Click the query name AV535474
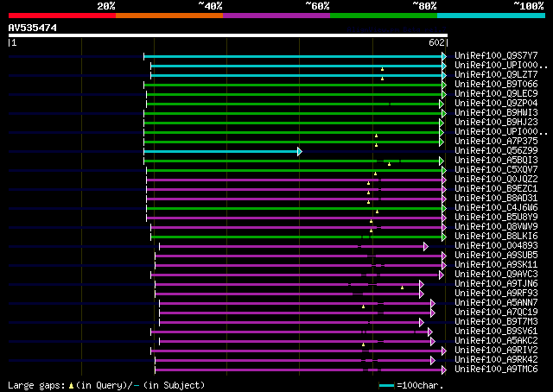Viewport: 553px width, 392px height. pyautogui.click(x=33, y=28)
